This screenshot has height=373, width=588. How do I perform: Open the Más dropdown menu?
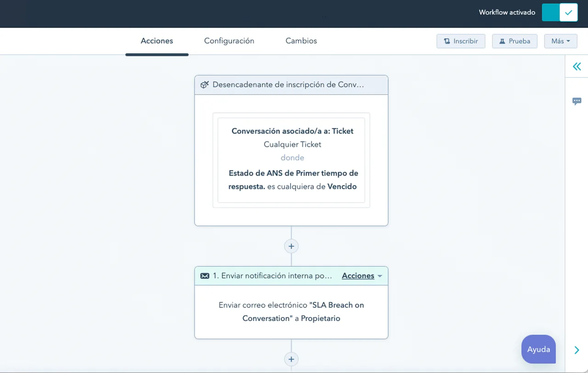[x=560, y=41]
